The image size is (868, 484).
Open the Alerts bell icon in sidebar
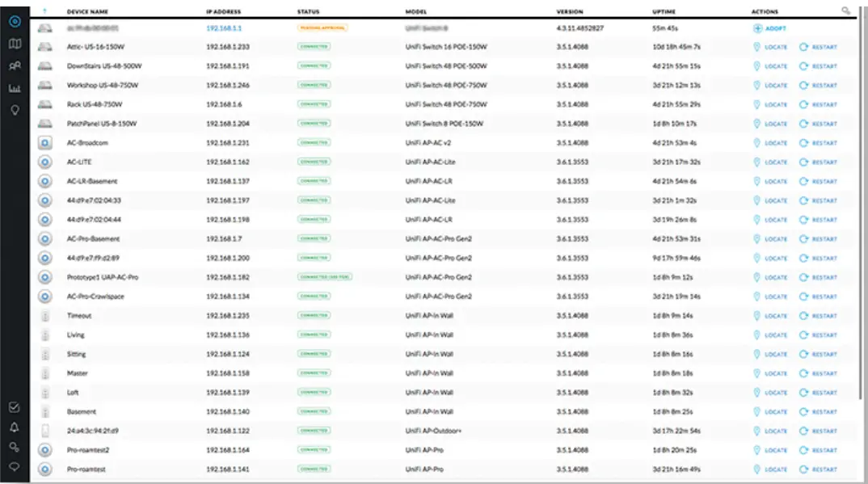[15, 427]
